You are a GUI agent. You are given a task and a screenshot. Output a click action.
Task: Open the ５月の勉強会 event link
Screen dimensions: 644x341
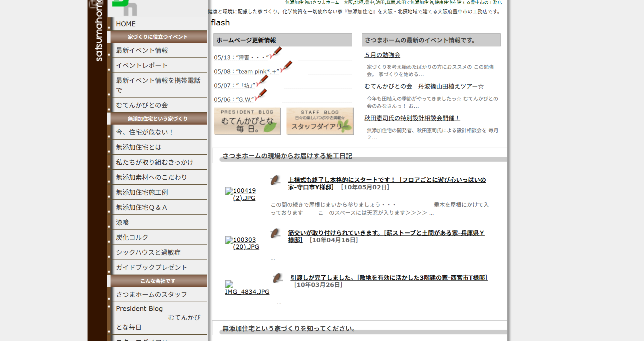click(382, 55)
